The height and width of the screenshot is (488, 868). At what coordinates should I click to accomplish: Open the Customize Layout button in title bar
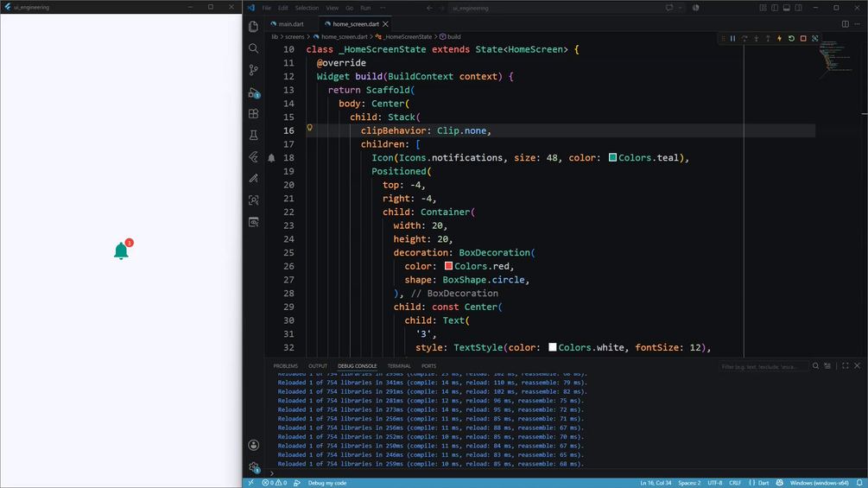coord(763,8)
